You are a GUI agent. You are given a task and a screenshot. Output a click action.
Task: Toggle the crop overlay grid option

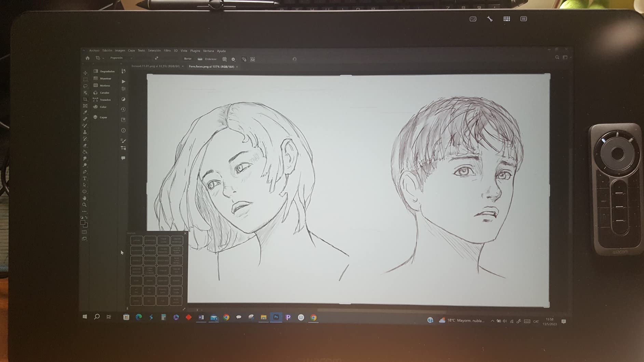click(224, 59)
